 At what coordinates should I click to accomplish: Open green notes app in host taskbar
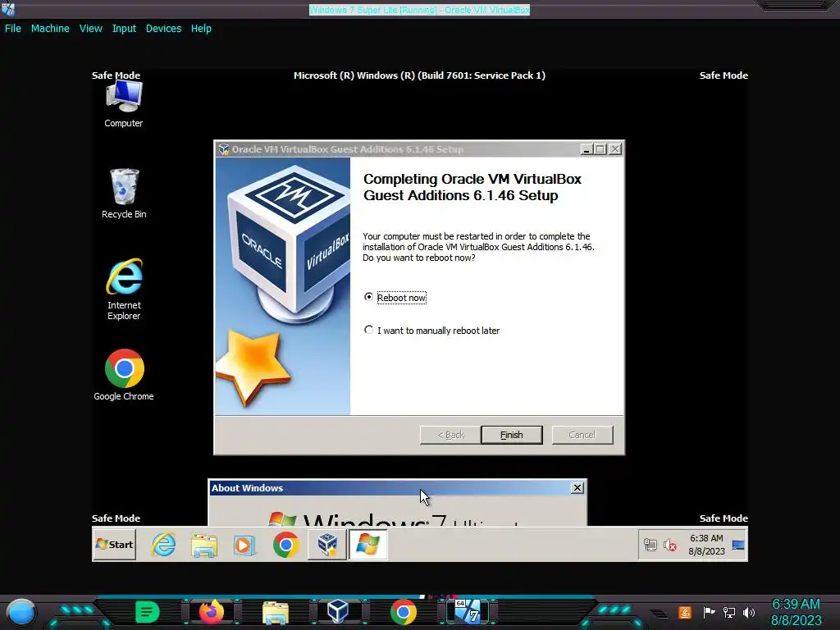(x=147, y=612)
